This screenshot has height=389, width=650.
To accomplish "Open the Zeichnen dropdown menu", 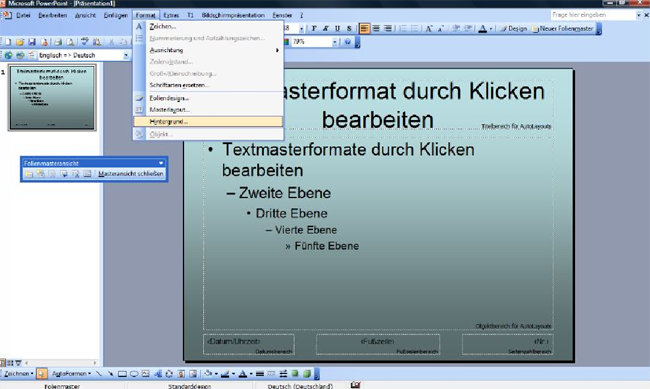I will tap(18, 374).
